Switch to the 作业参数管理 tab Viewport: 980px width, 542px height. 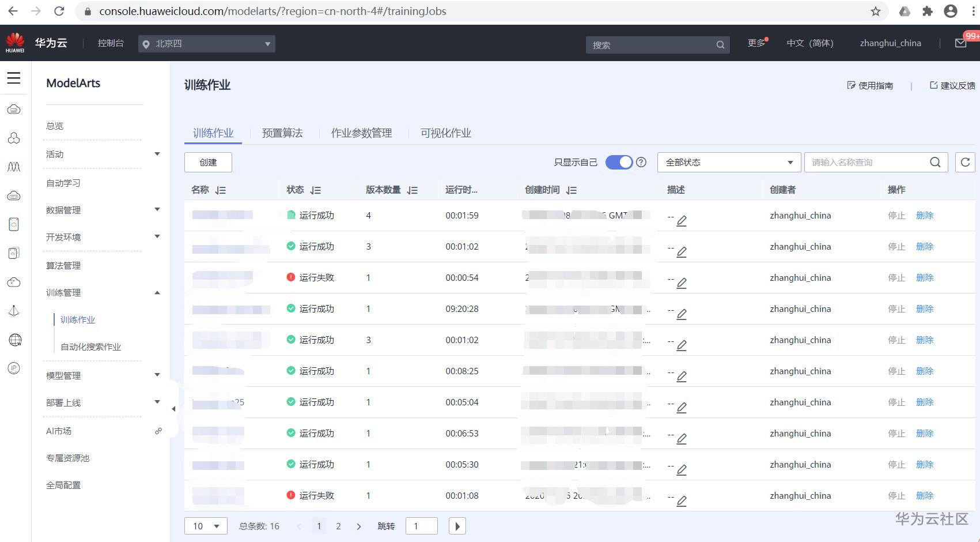[x=361, y=133]
